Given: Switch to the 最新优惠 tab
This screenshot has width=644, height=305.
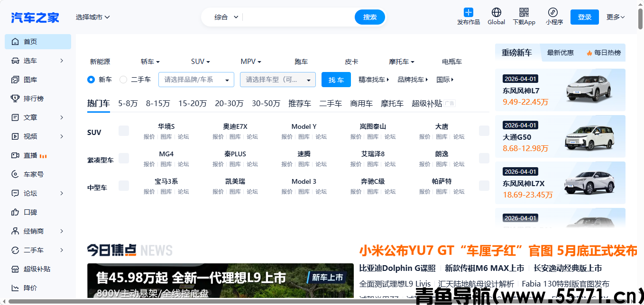Looking at the screenshot, I should pos(561,53).
